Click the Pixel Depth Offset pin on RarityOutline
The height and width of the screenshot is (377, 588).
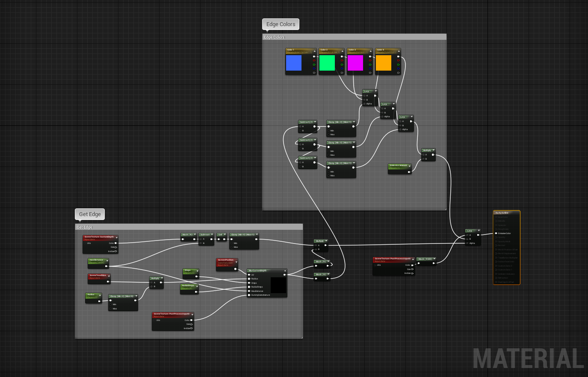point(496,282)
